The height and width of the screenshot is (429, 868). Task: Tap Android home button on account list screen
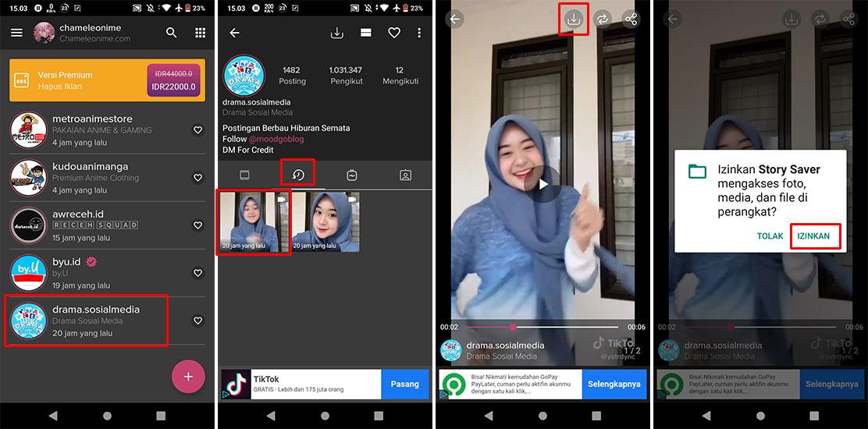coord(108,416)
